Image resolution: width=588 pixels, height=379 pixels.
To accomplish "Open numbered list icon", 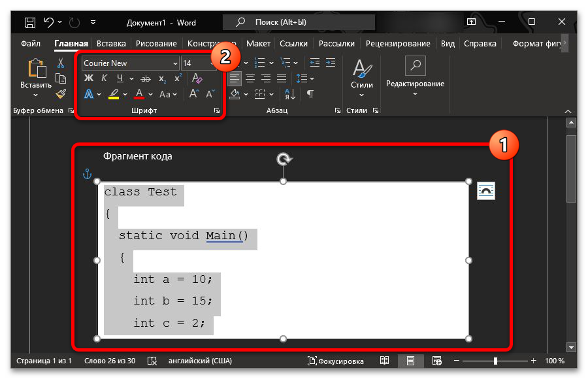I will coord(260,63).
